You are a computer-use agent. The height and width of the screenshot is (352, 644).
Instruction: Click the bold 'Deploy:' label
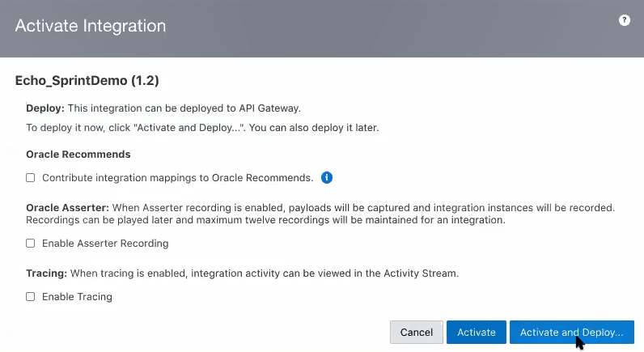(45, 108)
